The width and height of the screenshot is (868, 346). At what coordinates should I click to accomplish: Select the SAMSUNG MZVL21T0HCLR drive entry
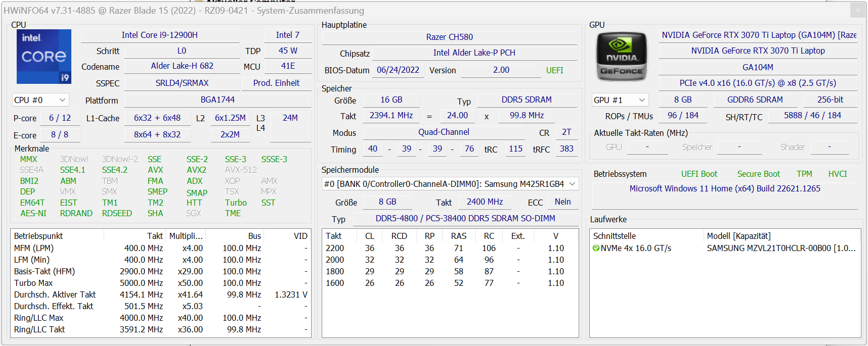[x=780, y=248]
